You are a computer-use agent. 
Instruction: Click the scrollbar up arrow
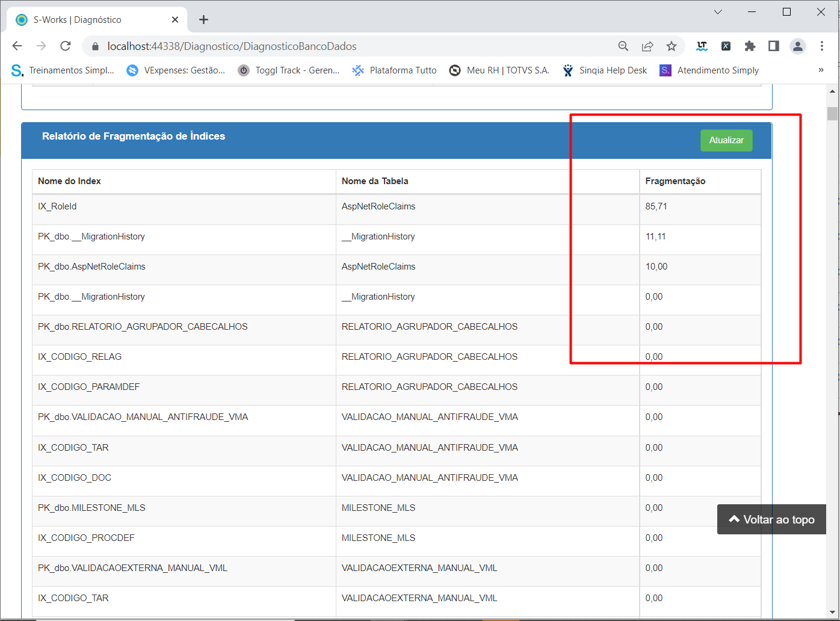832,91
